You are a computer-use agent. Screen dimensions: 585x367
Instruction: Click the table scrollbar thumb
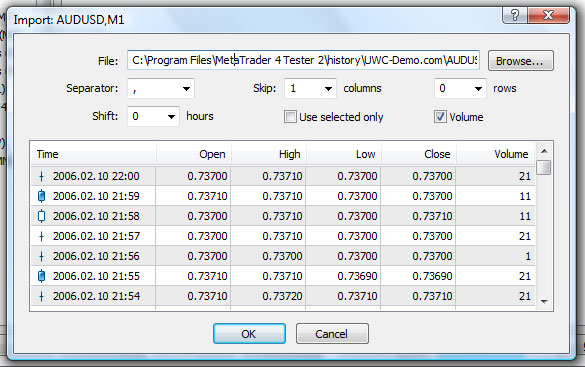(544, 167)
